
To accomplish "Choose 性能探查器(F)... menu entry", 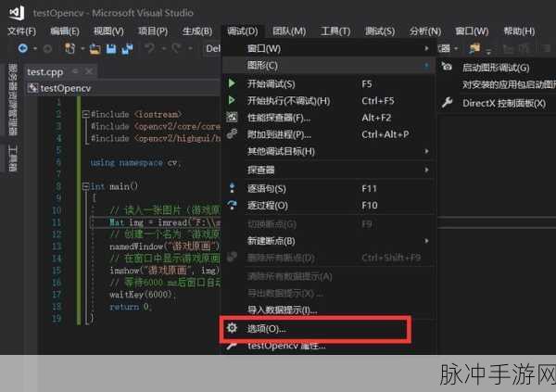I will click(x=328, y=118).
